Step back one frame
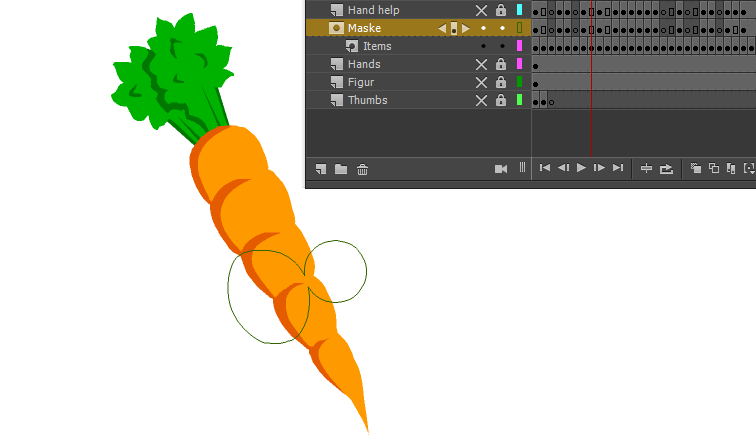This screenshot has height=442, width=756. click(563, 168)
